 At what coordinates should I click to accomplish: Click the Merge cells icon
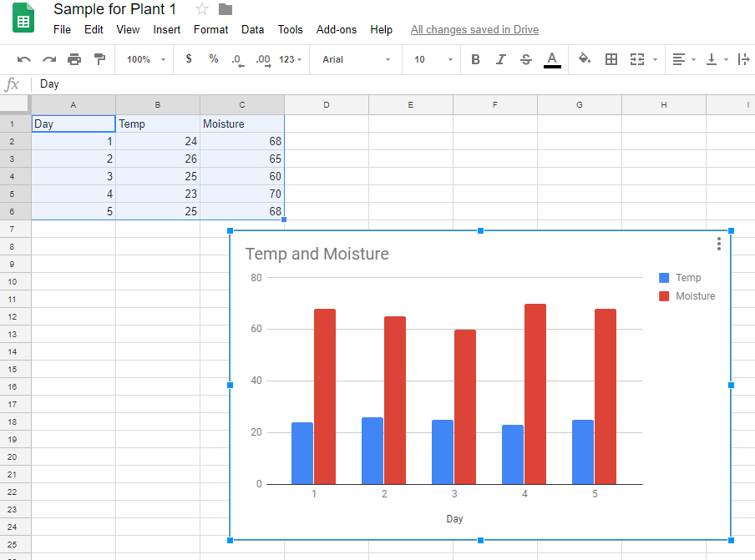tap(637, 59)
